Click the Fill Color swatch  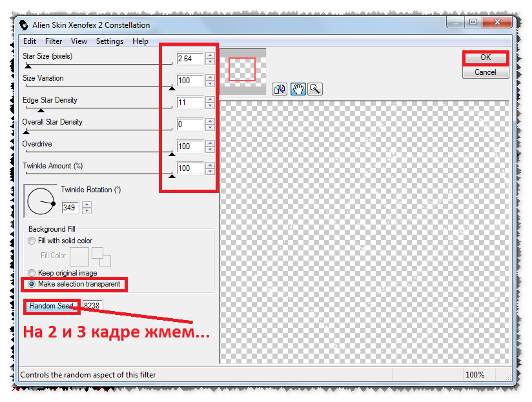[79, 257]
